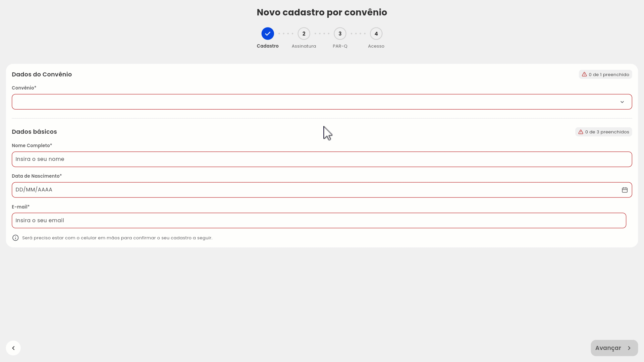The width and height of the screenshot is (644, 362).
Task: Click the Dados básicos warning triangle icon
Action: (x=581, y=132)
